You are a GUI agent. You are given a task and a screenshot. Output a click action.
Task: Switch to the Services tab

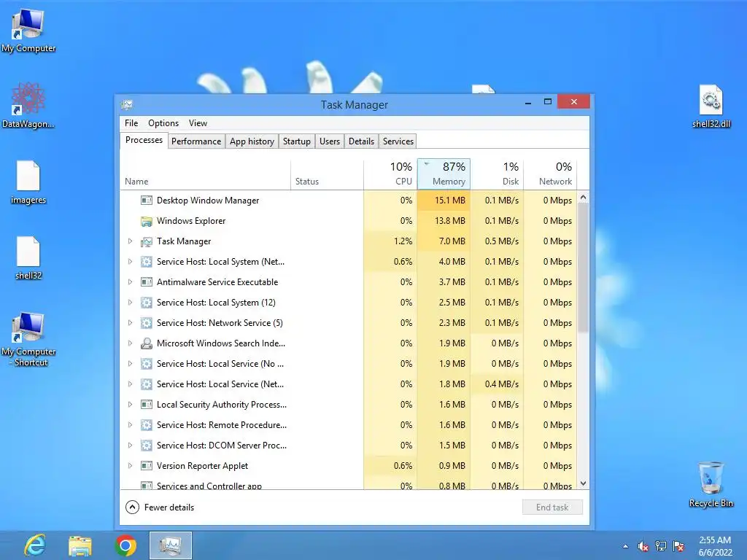[x=398, y=141]
